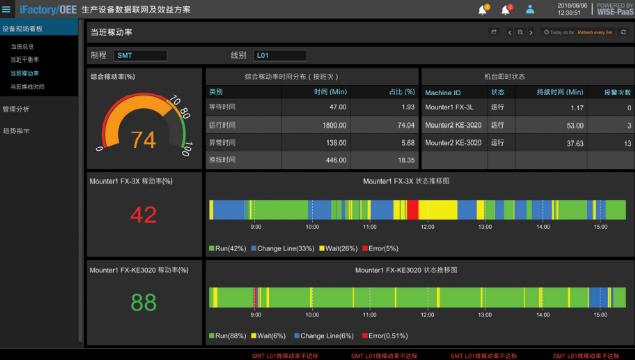Go to previous time range arrow
635x360 pixels.
509,32
